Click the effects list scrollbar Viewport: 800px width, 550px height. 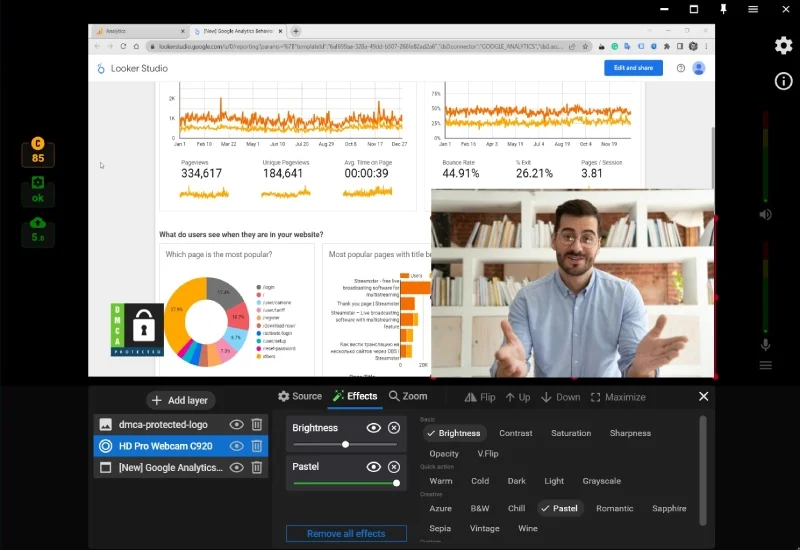[703, 470]
